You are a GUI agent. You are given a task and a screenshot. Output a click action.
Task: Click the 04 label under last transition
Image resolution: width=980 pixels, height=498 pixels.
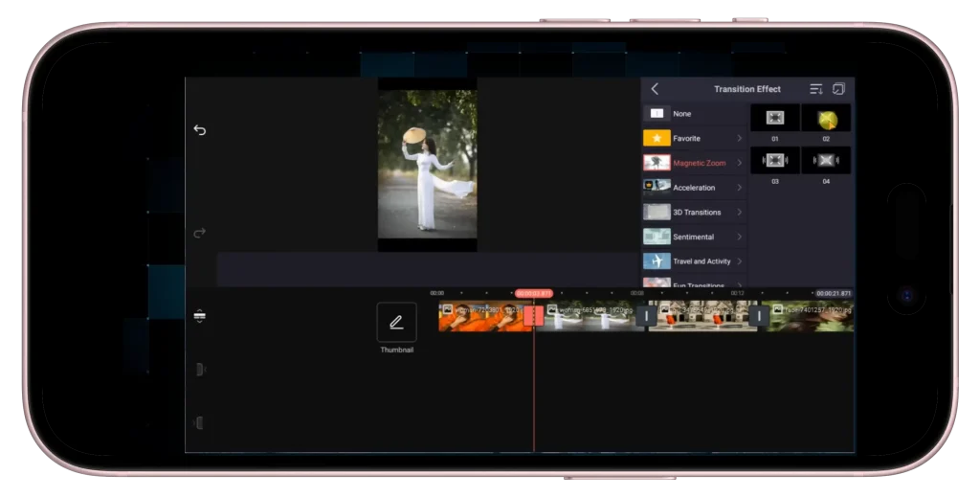826,181
